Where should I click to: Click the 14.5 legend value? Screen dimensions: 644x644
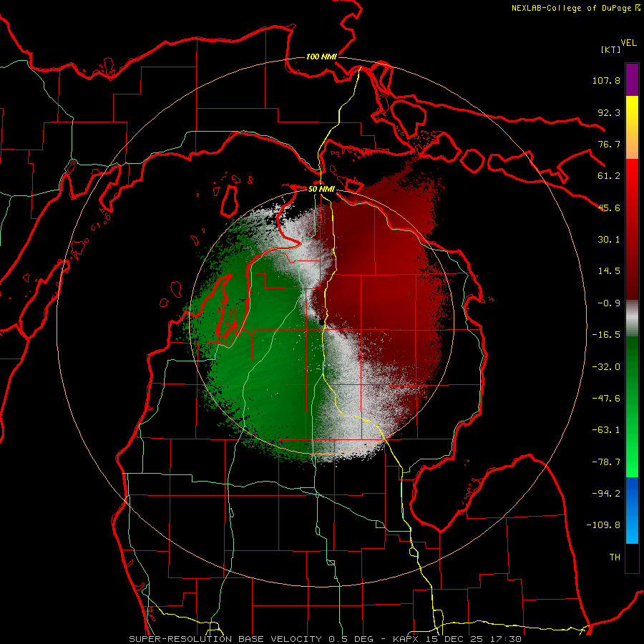coord(609,271)
